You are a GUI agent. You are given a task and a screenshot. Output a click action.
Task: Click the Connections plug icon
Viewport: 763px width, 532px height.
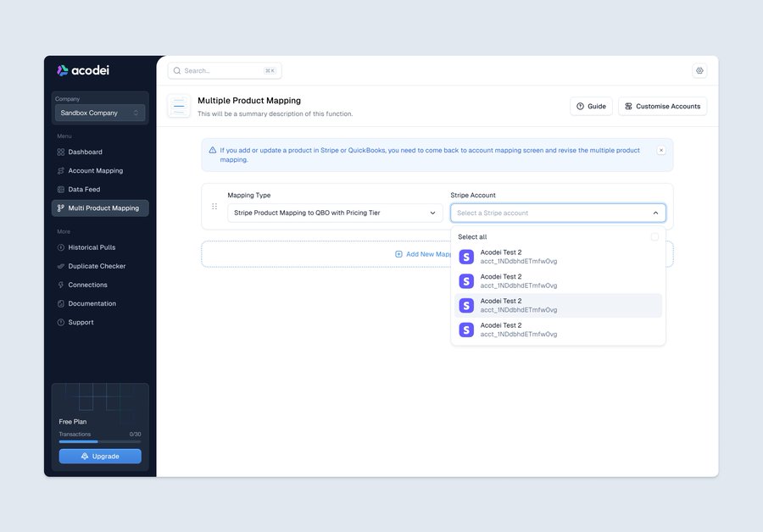click(61, 285)
